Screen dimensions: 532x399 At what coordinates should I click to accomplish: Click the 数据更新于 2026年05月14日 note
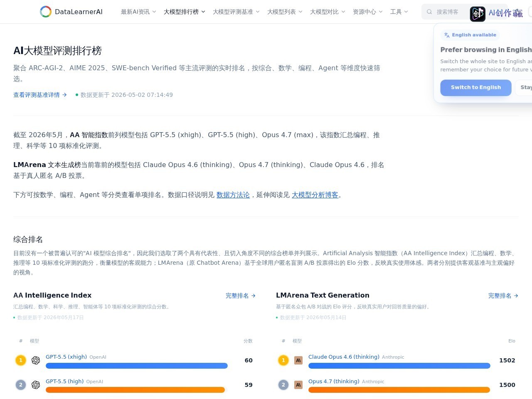[313, 318]
